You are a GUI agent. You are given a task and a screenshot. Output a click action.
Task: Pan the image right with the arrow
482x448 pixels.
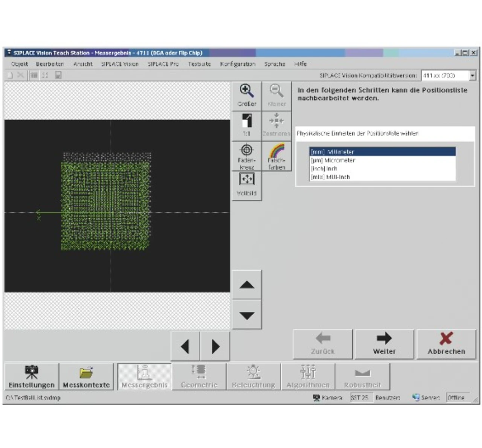pos(215,346)
